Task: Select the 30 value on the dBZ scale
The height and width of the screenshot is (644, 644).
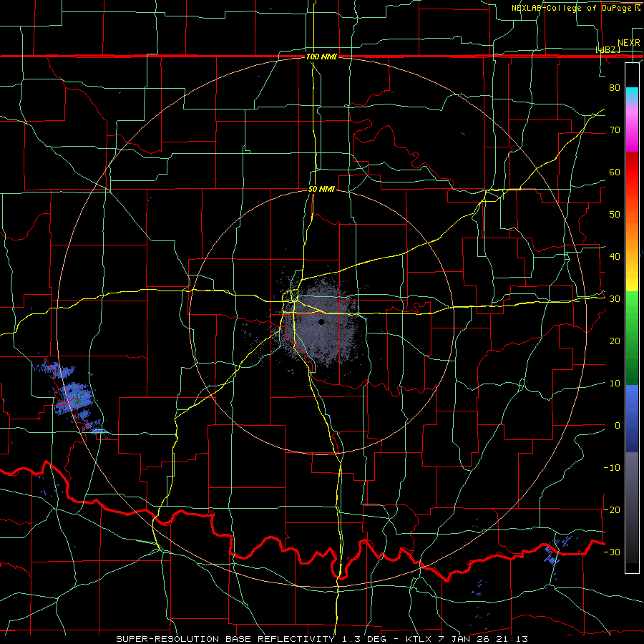Action: click(x=615, y=299)
